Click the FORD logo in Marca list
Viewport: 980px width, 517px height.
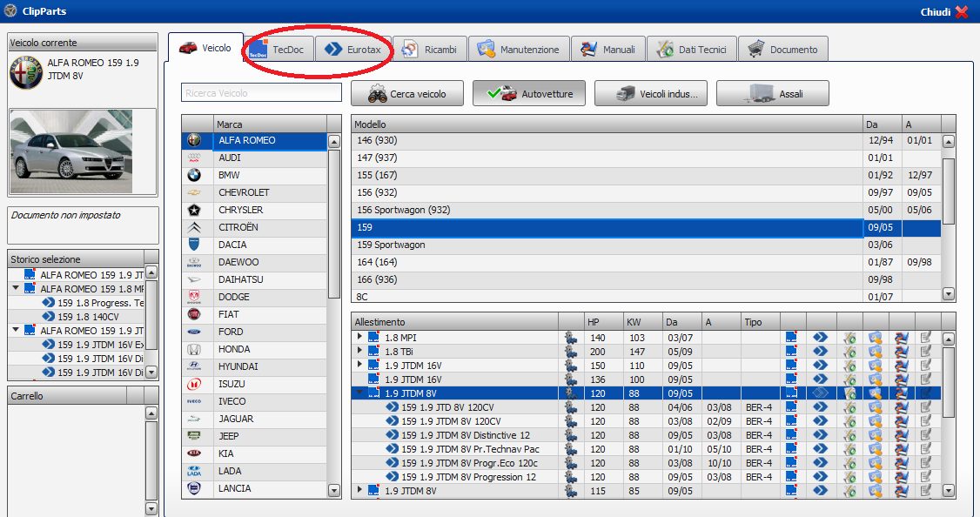click(x=194, y=332)
